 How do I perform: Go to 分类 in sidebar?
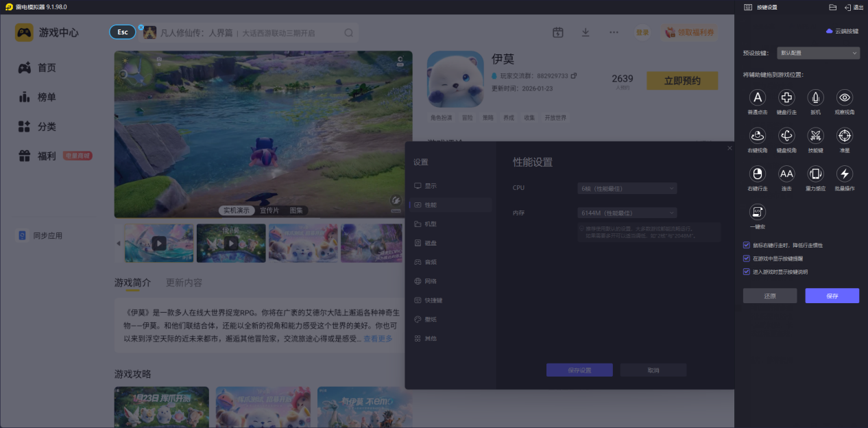(x=47, y=127)
